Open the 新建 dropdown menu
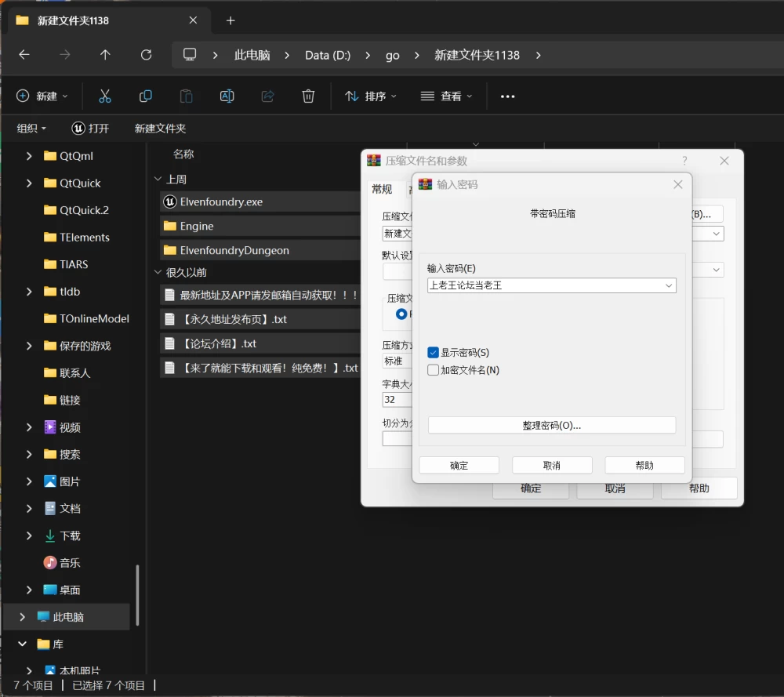 [x=42, y=96]
